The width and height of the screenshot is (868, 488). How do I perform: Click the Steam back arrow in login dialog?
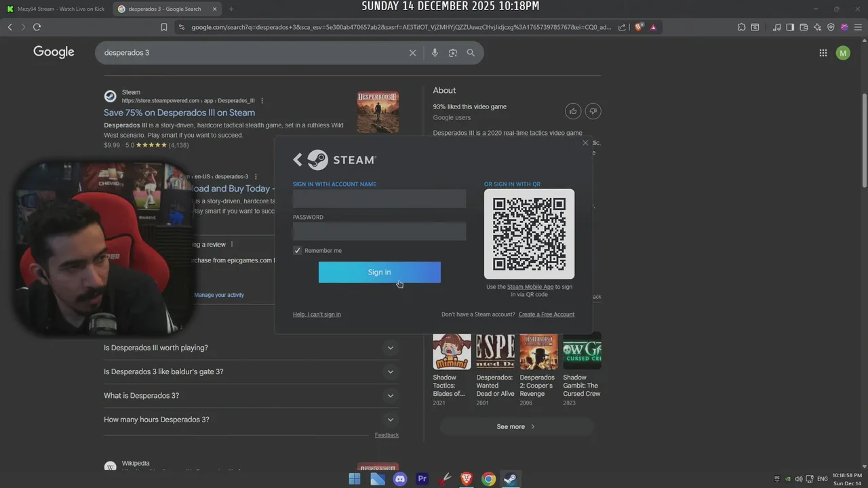(x=297, y=159)
